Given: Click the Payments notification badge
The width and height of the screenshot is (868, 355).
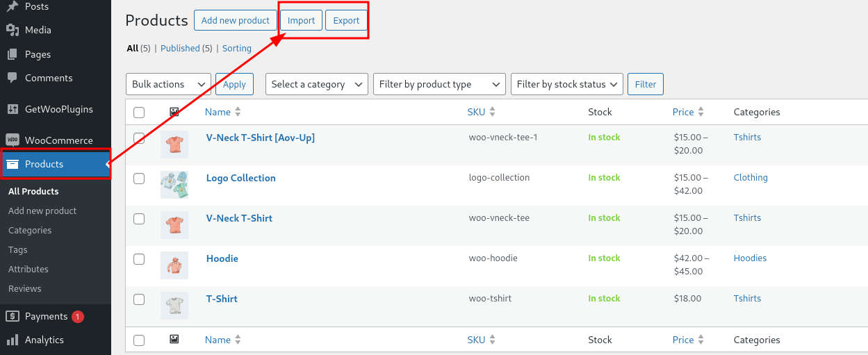Looking at the screenshot, I should (x=77, y=316).
